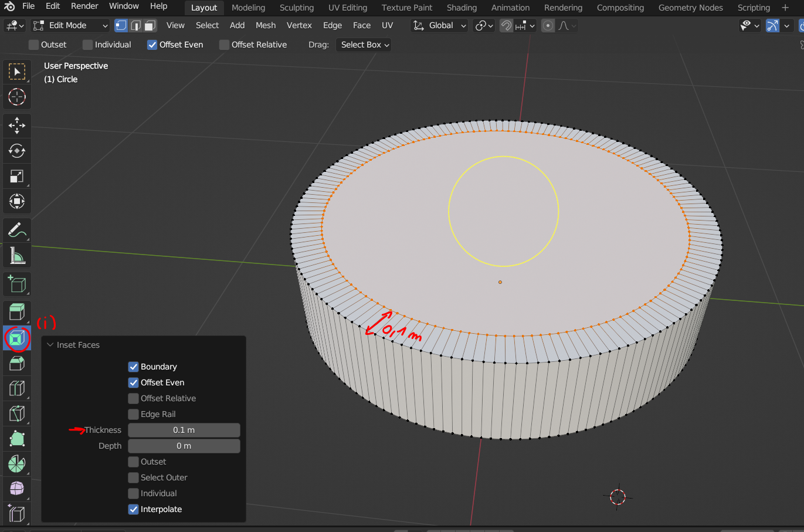
Task: Switch to the Geometry Nodes tab
Action: click(x=691, y=8)
